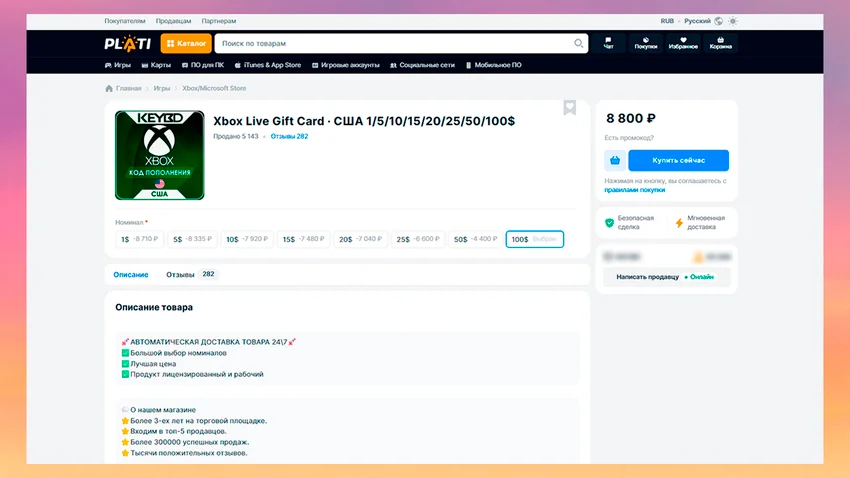Click the Описание товара heading
Screen dimensions: 850x478
pyautogui.click(x=154, y=307)
